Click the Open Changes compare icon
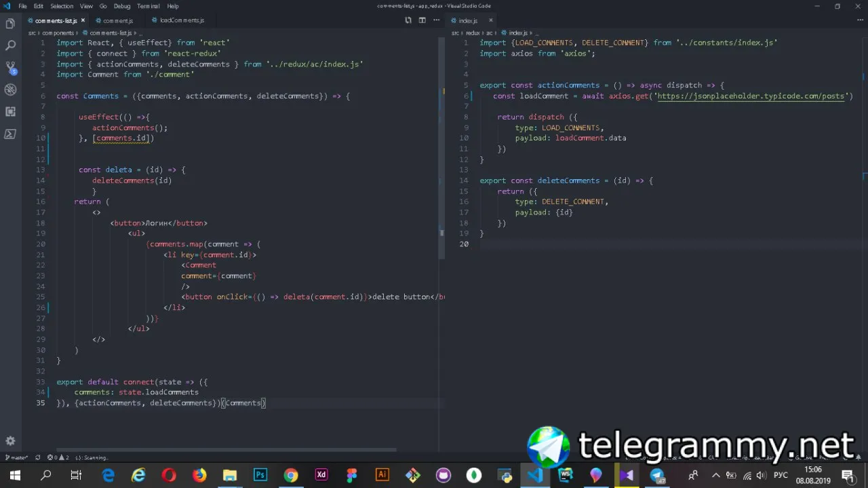 tap(408, 20)
